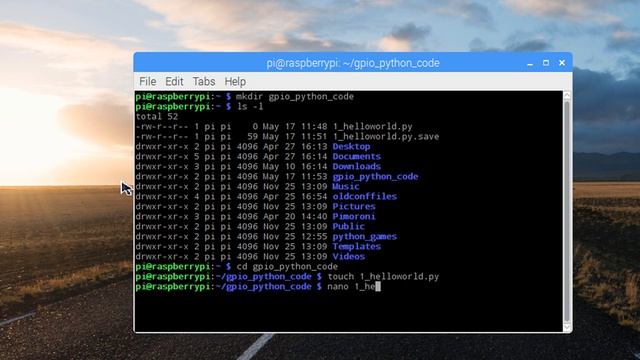Click the Music directory name
The height and width of the screenshot is (360, 640).
(346, 187)
